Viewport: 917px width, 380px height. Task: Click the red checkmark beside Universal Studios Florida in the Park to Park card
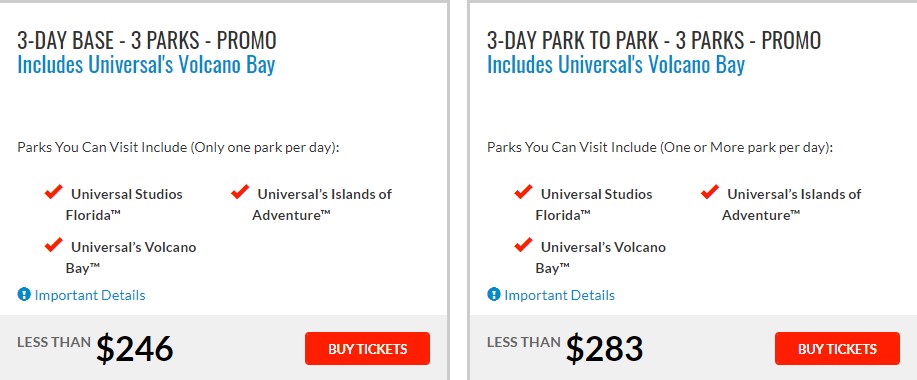point(523,192)
